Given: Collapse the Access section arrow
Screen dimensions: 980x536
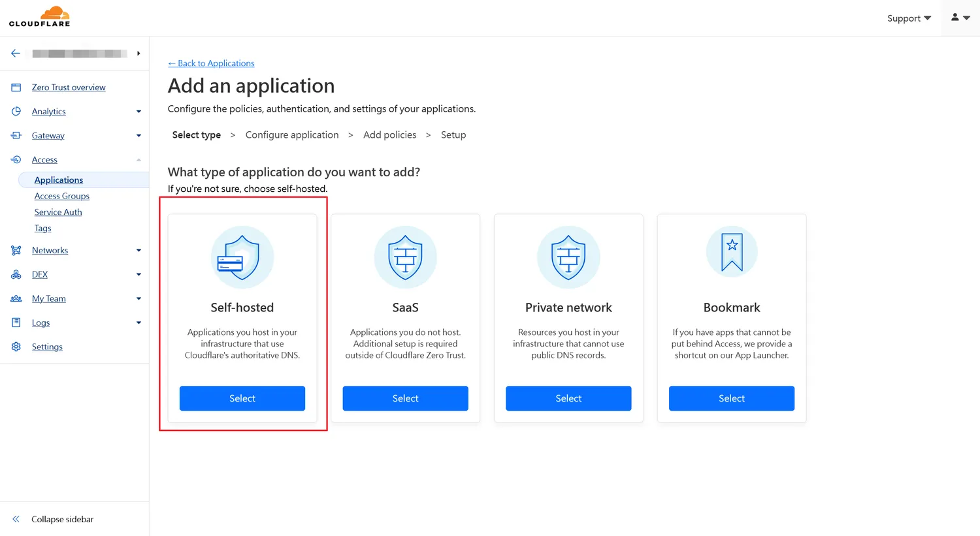Looking at the screenshot, I should click(x=139, y=160).
